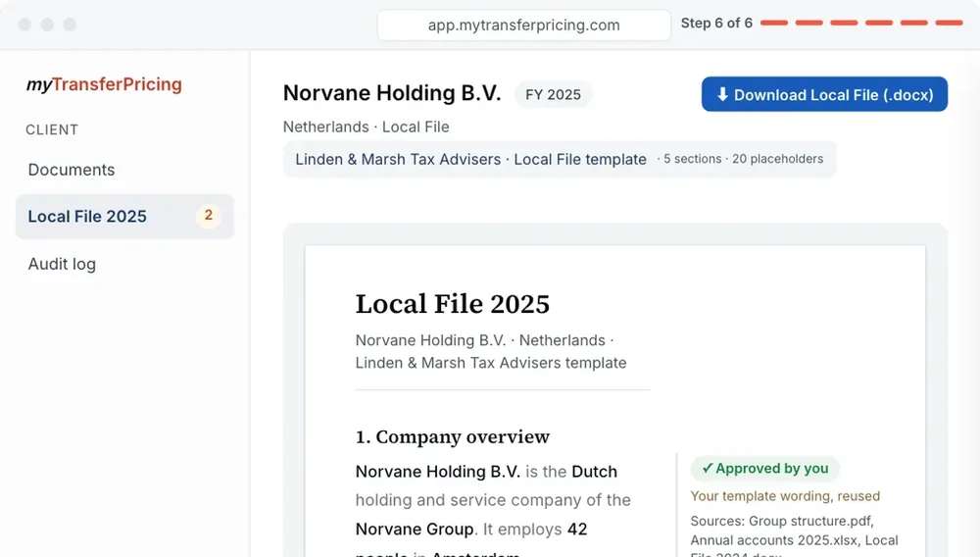Click the CLIENT sidebar section label

[x=52, y=129]
